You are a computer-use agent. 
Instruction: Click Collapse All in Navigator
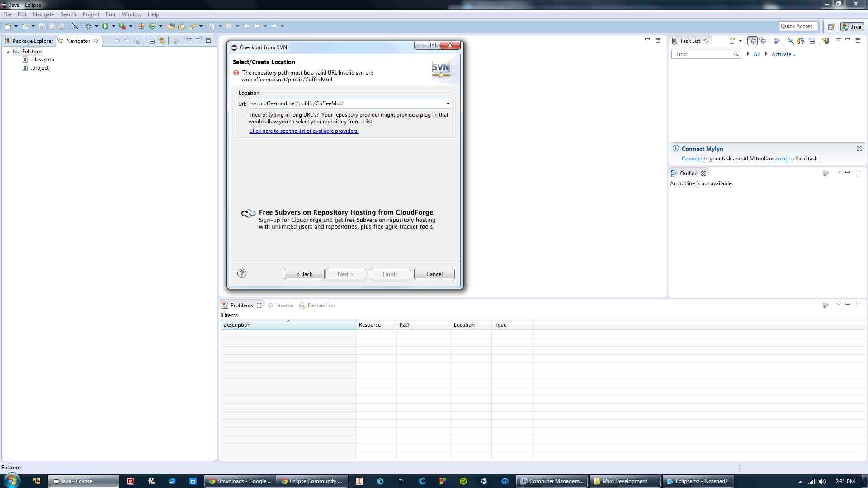152,41
